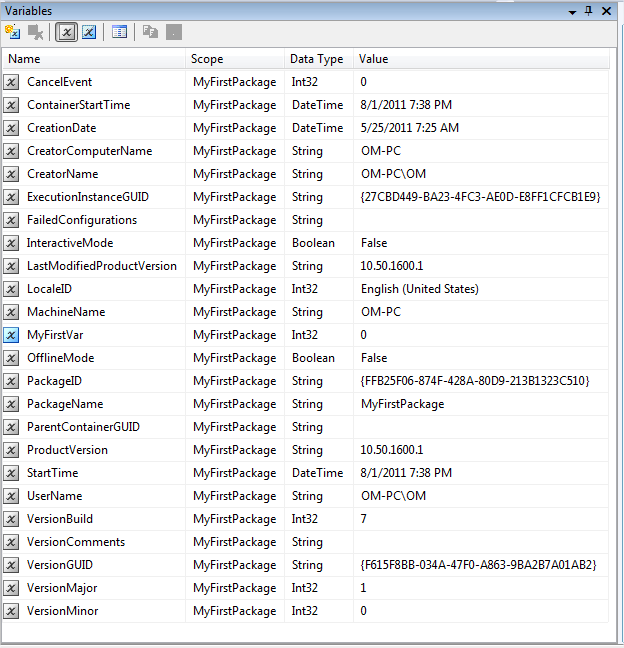Sort by the Scope column header
624x648 pixels.
pos(235,59)
